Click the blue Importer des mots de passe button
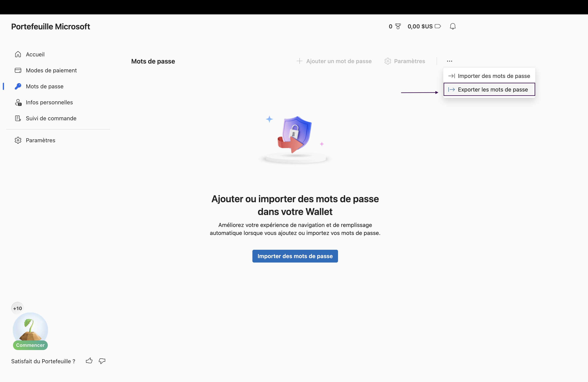The height and width of the screenshot is (382, 588). [295, 256]
